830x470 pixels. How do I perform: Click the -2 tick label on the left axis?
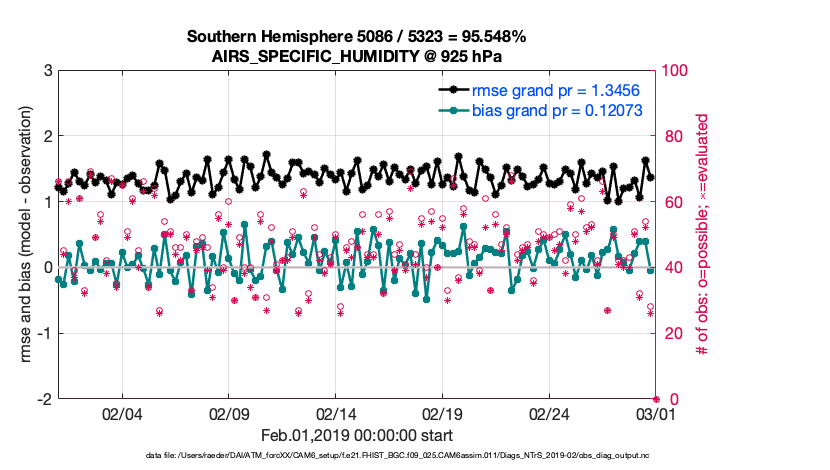point(44,399)
